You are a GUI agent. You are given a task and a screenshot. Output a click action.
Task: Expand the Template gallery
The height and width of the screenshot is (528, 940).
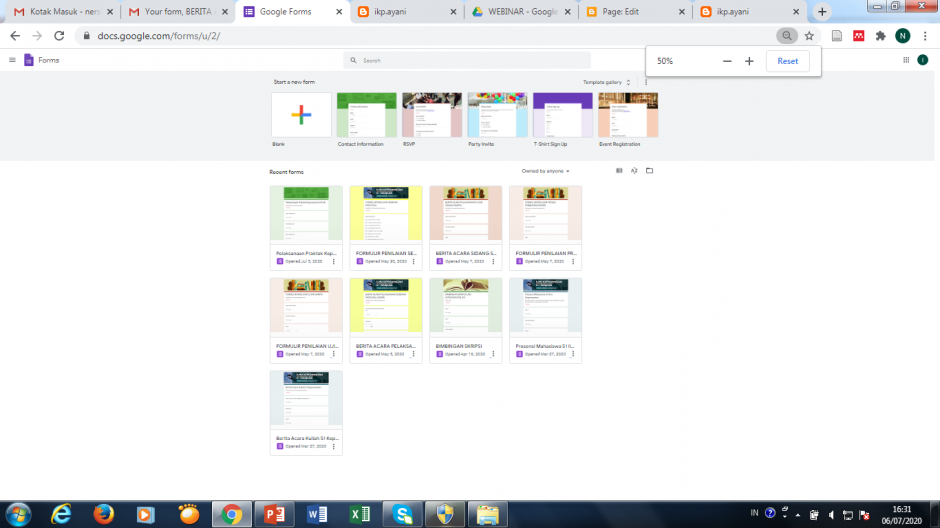606,82
